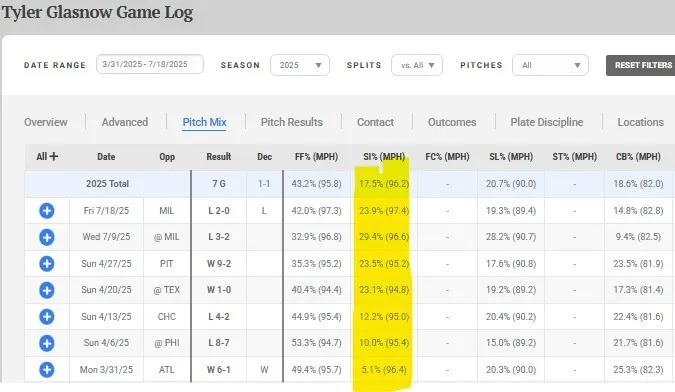Click the L 8-7 result cell
675x392 pixels.
(x=219, y=343)
